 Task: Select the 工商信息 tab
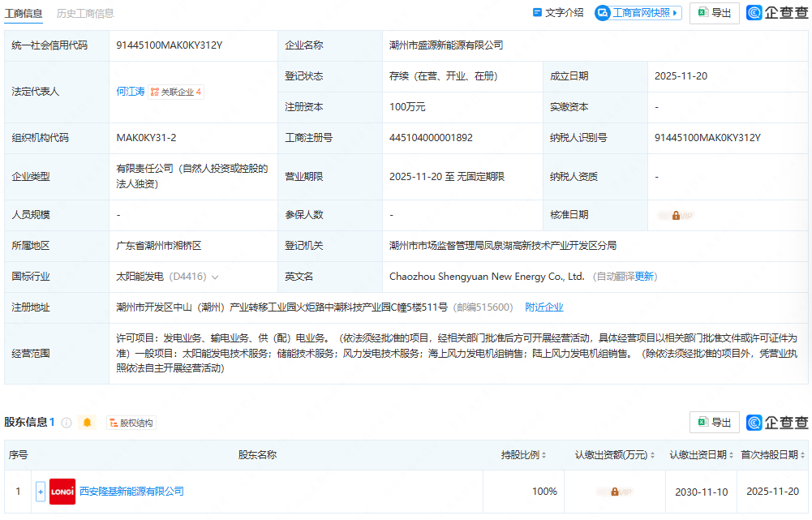click(x=24, y=13)
